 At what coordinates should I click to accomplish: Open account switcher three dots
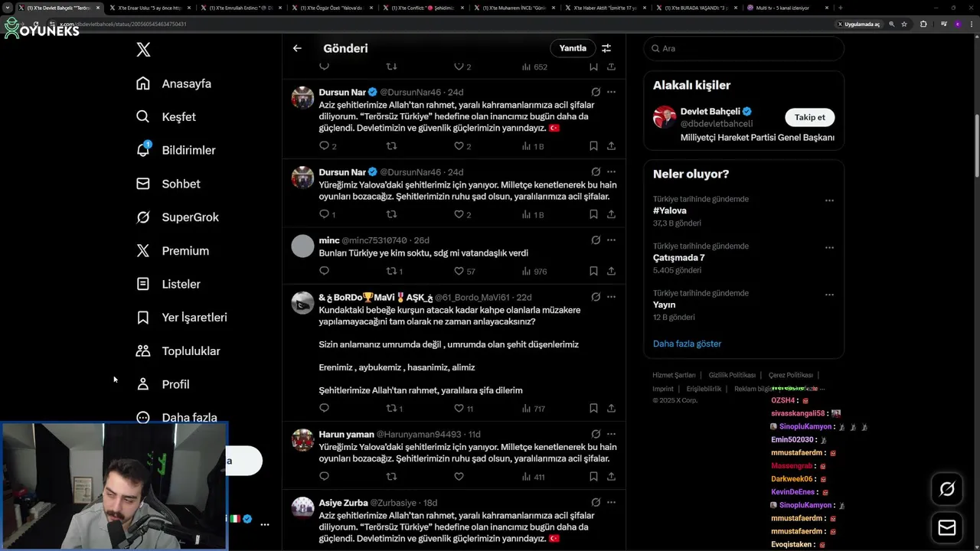pyautogui.click(x=264, y=524)
